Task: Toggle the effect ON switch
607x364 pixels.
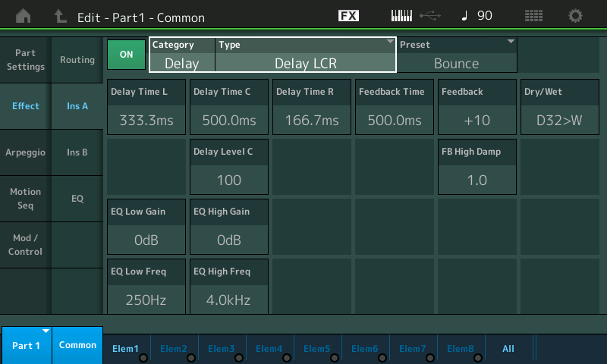Action: point(126,55)
